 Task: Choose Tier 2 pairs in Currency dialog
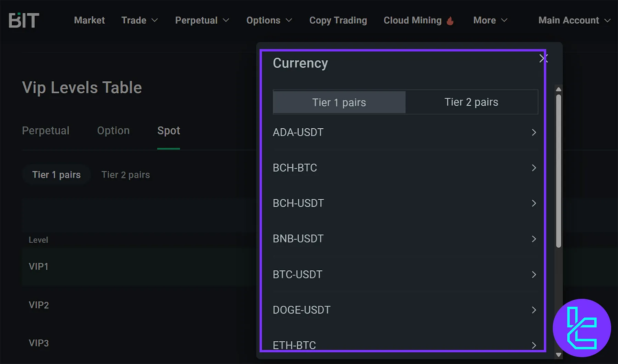pos(471,102)
